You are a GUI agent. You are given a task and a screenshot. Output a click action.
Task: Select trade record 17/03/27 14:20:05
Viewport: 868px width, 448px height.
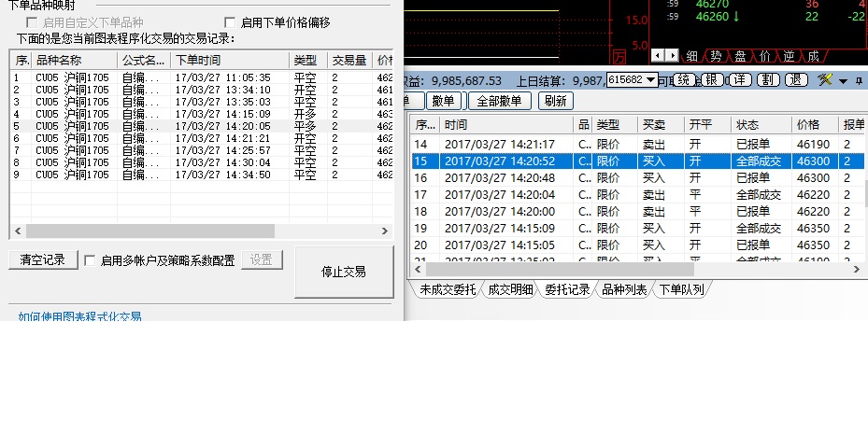202,126
